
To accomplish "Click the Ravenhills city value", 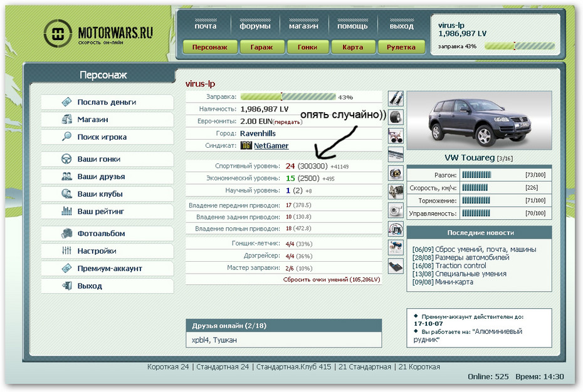I will coord(258,133).
